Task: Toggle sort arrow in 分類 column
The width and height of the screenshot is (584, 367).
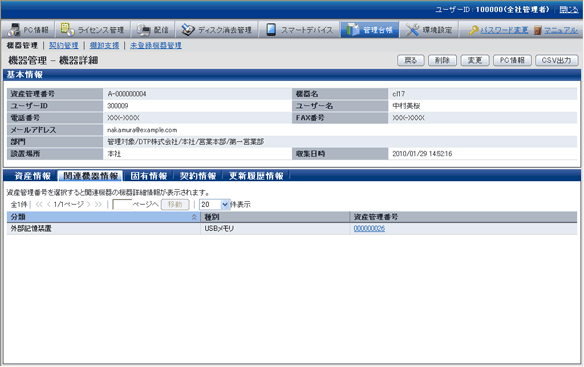Action: point(194,217)
